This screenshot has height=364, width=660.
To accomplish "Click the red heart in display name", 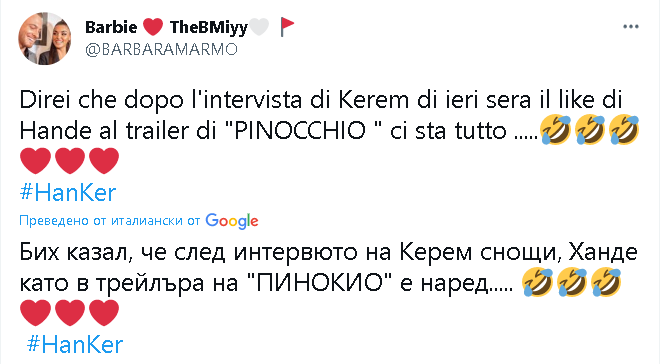I will 153,27.
